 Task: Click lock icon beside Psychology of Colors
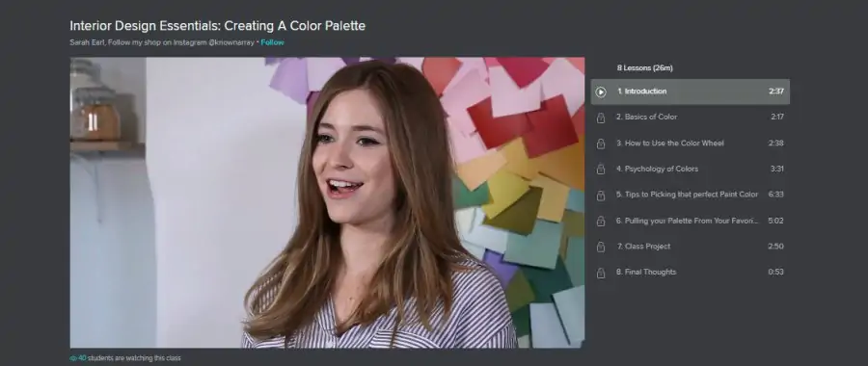[601, 170]
